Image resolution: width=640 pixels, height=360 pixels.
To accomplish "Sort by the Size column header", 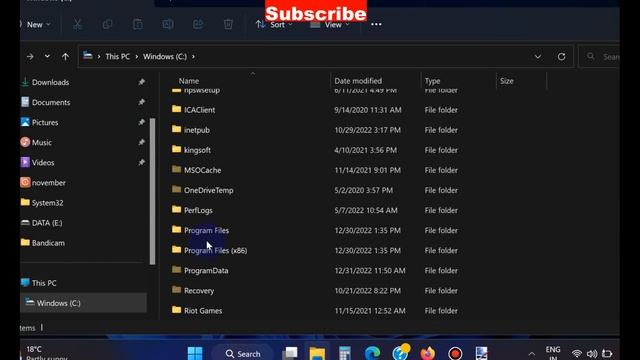I will click(507, 81).
